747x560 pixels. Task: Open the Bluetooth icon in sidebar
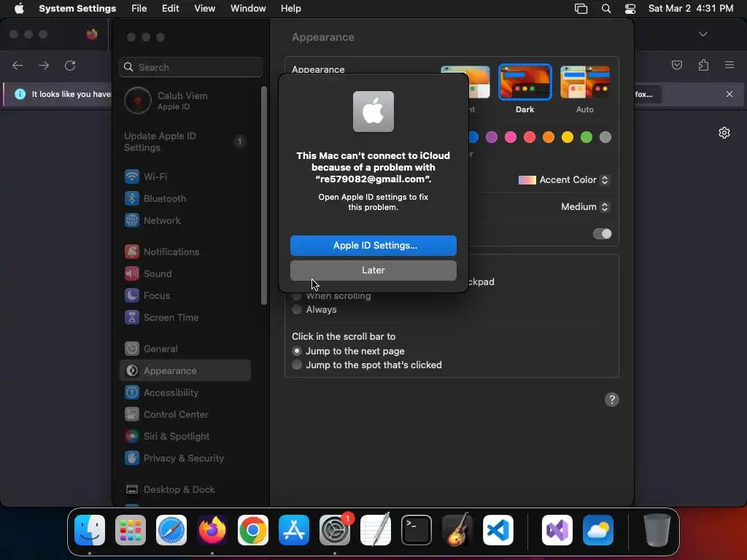(x=132, y=198)
